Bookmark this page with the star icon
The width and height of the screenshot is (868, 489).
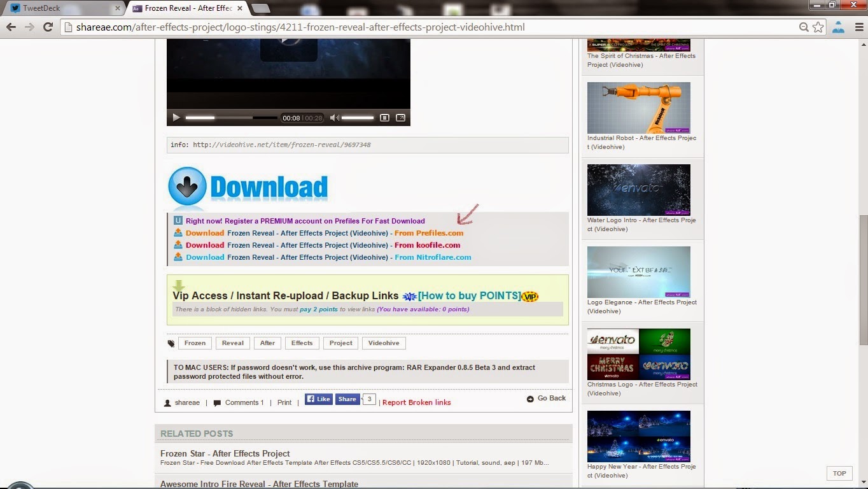pyautogui.click(x=818, y=27)
